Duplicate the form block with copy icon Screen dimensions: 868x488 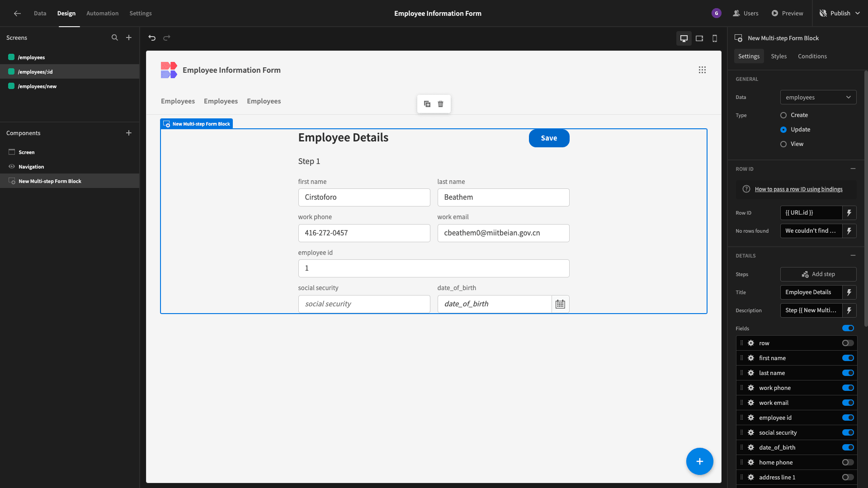point(427,104)
